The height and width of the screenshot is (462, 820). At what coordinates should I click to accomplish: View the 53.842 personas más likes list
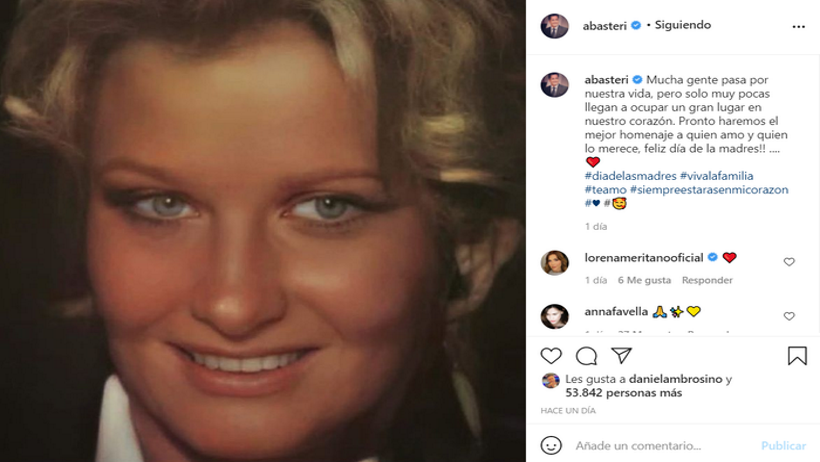click(x=623, y=392)
